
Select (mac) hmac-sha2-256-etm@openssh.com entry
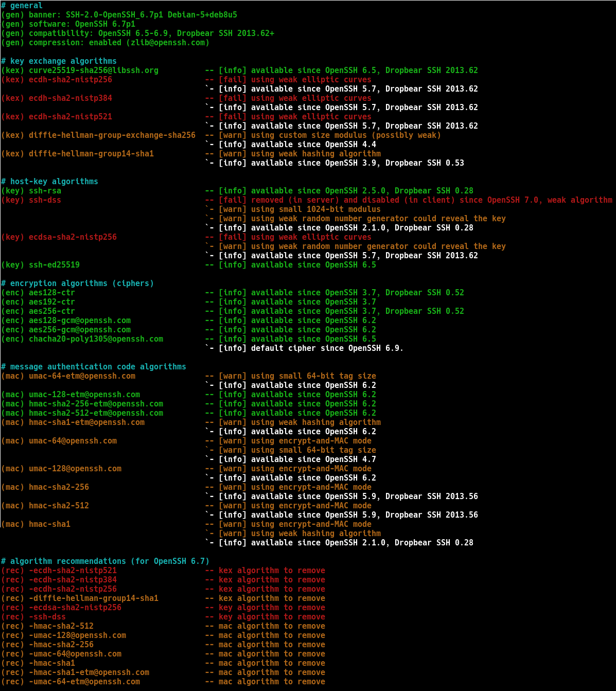[x=82, y=404]
